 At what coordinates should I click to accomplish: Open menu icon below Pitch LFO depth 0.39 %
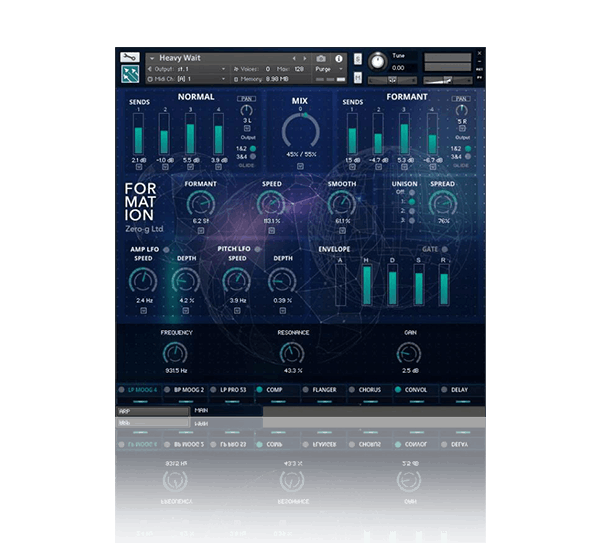(x=282, y=311)
